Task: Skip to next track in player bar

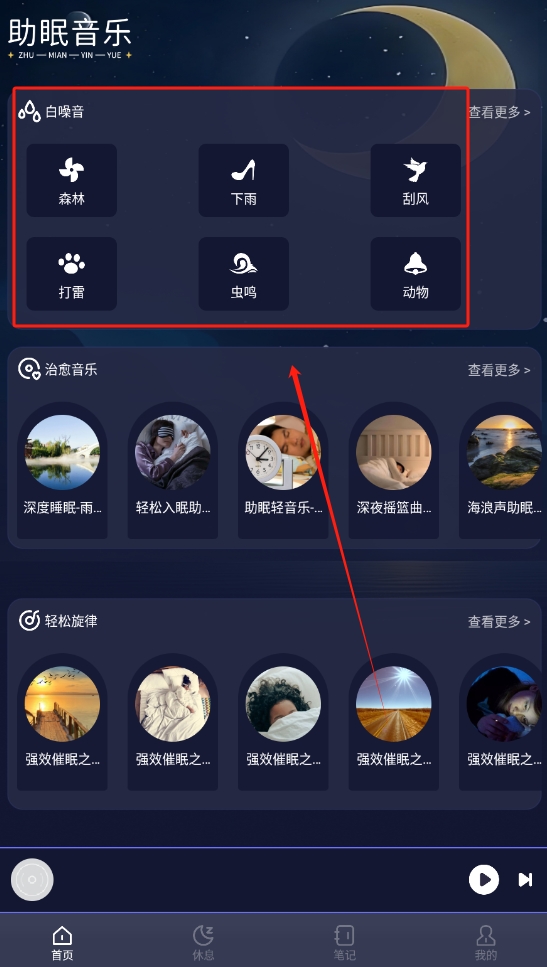Action: [525, 879]
